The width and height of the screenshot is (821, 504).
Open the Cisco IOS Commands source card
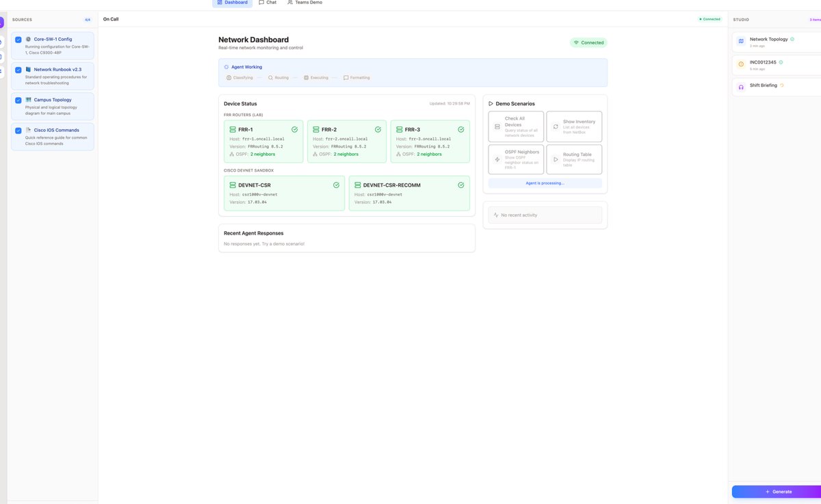pos(53,136)
